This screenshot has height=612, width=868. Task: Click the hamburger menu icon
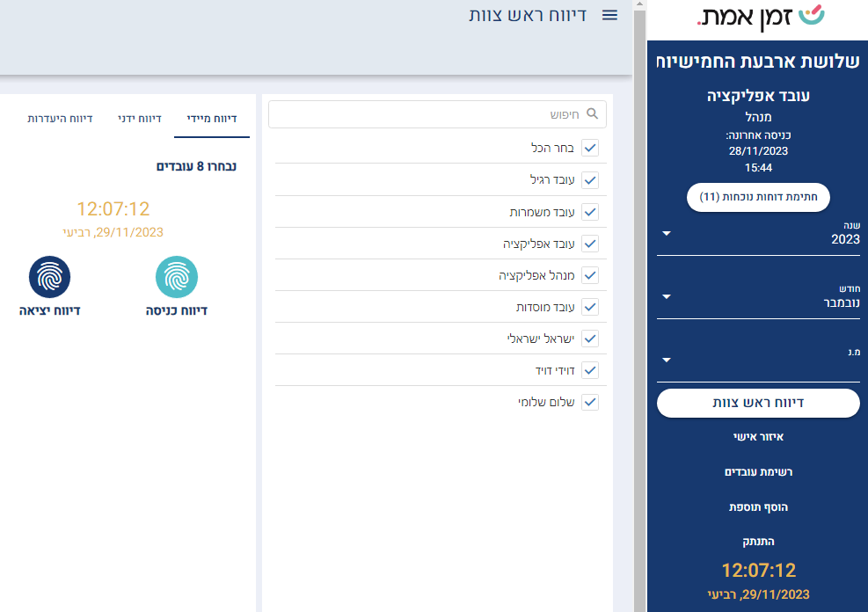[x=609, y=15]
